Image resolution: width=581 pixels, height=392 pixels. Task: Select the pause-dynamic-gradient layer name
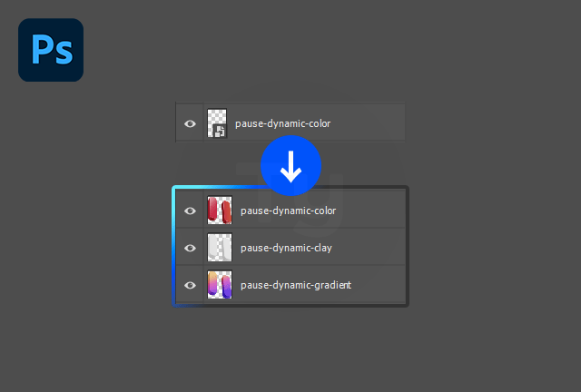point(296,285)
